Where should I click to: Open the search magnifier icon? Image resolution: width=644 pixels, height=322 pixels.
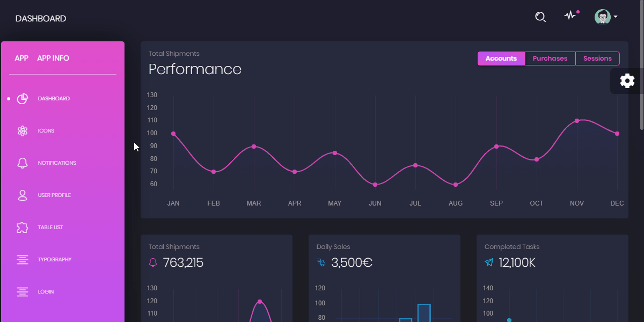540,17
